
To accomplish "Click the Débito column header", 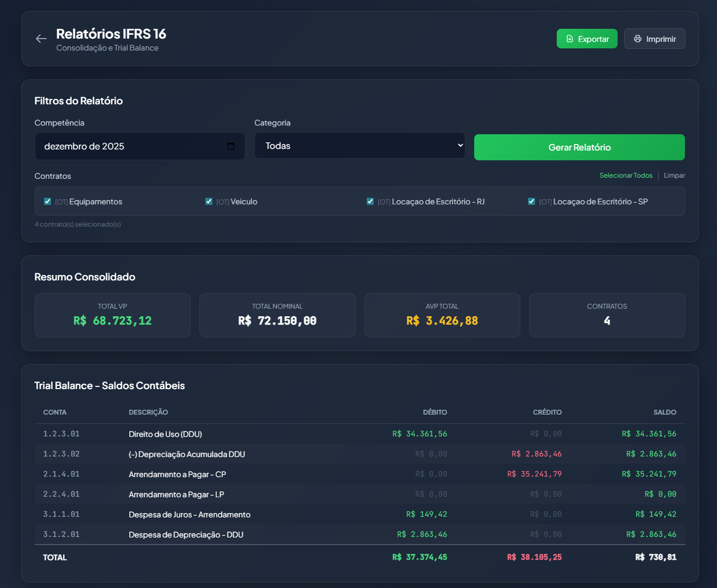I will pos(435,412).
